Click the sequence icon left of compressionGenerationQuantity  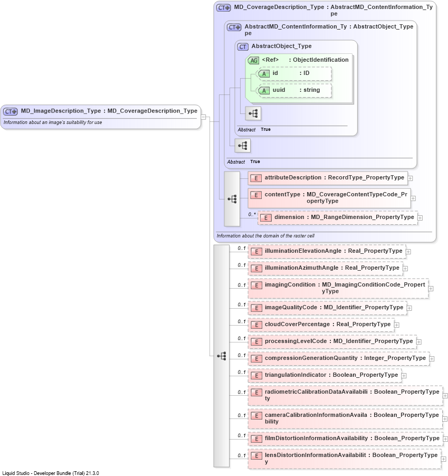pyautogui.click(x=222, y=356)
